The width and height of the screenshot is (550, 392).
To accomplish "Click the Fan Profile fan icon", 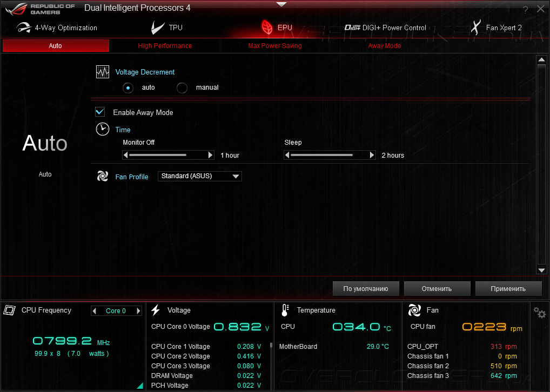I will click(103, 176).
